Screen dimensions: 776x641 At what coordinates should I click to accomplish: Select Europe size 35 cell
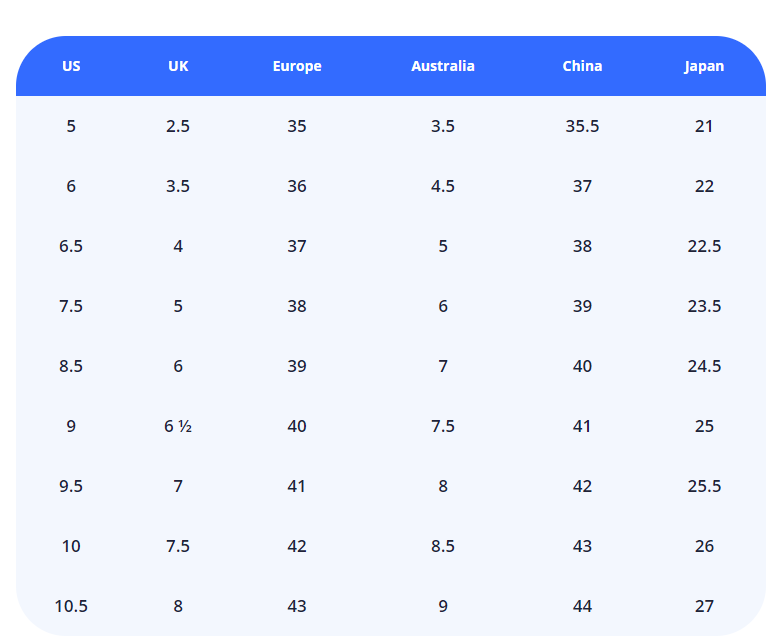point(297,126)
